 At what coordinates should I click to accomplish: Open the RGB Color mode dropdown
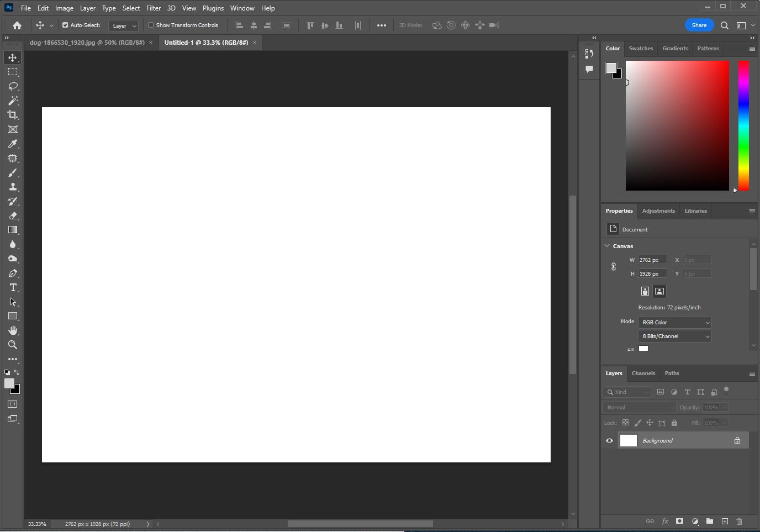click(675, 323)
